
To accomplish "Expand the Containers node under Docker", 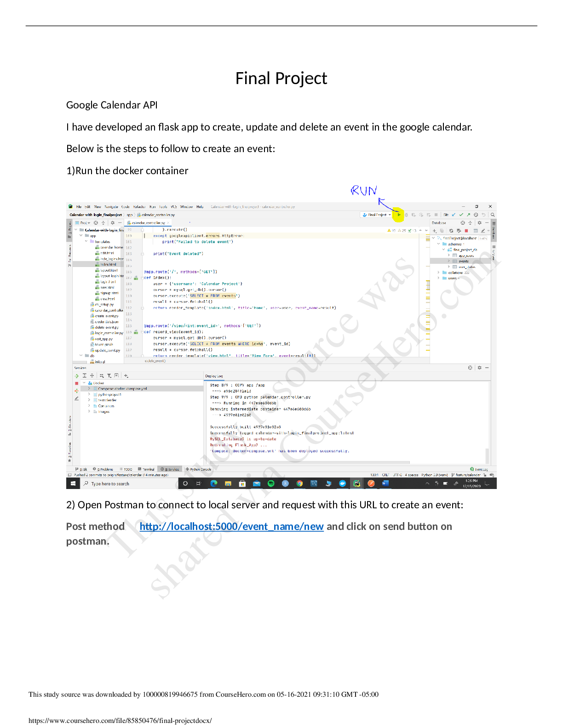I will pos(89,406).
